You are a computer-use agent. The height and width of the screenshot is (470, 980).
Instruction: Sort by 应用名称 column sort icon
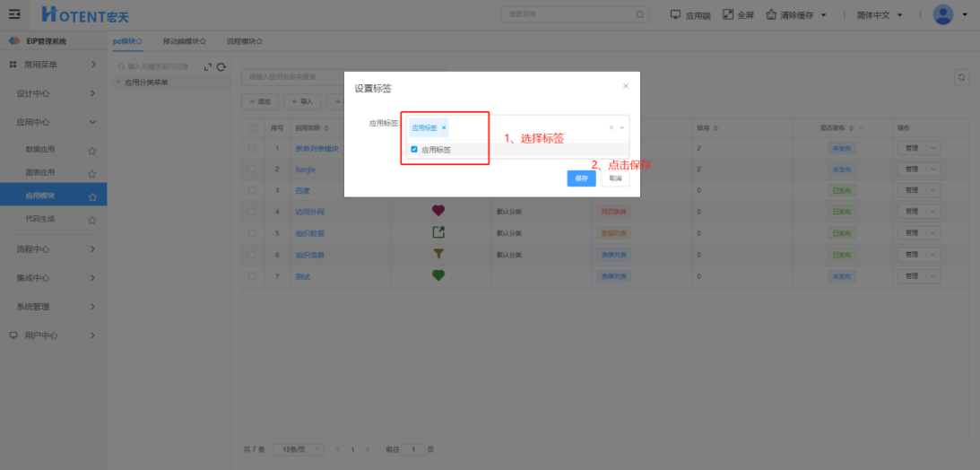(x=326, y=127)
